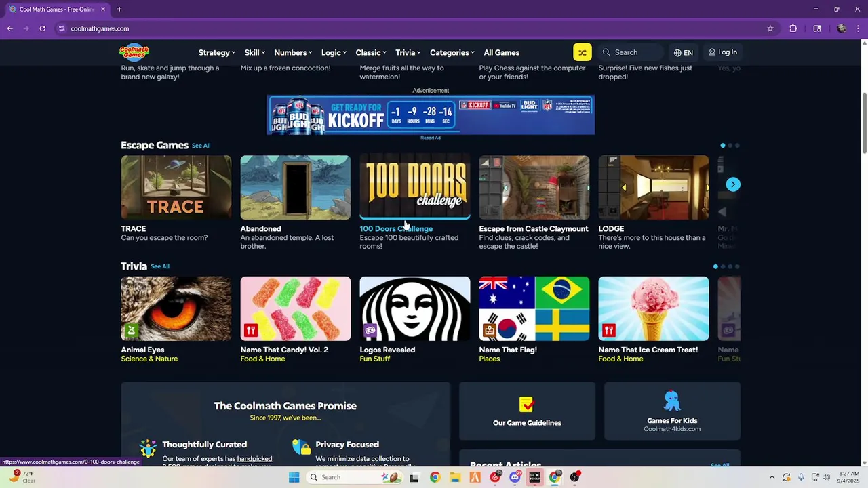Go to All Games
Image resolution: width=868 pixels, height=488 pixels.
click(502, 53)
